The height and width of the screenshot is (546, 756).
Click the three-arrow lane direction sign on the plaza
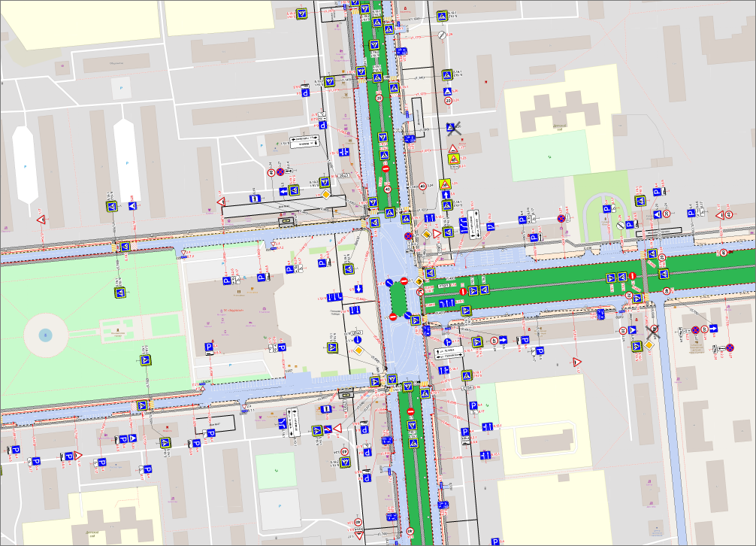click(x=334, y=297)
